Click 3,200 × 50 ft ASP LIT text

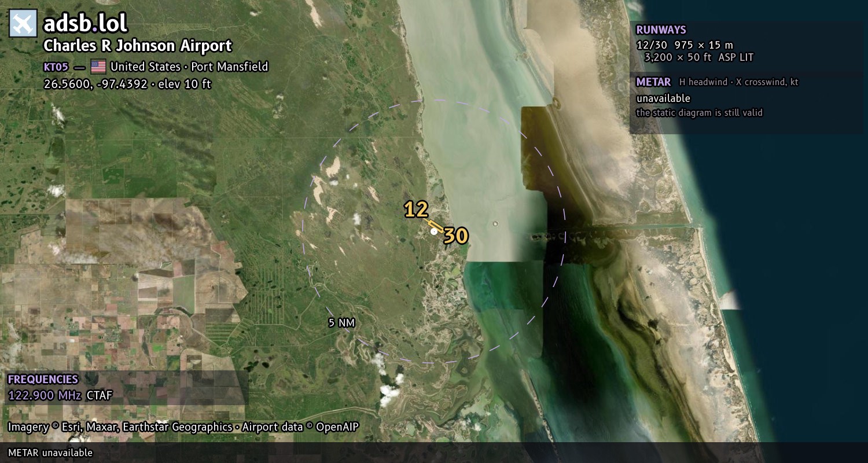pos(699,57)
